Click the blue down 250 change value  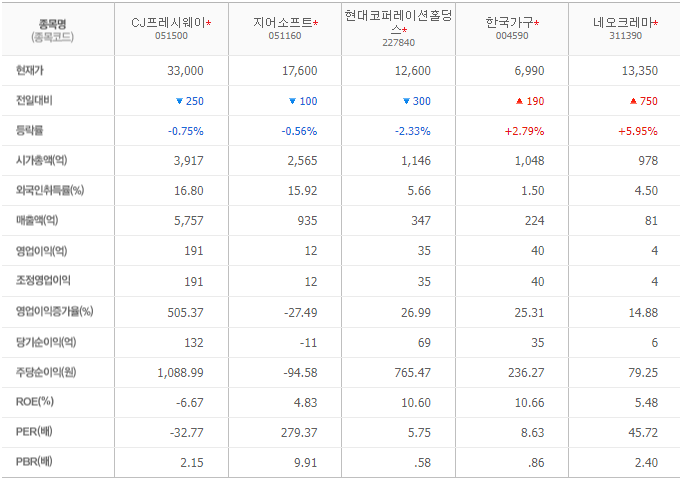[x=190, y=101]
